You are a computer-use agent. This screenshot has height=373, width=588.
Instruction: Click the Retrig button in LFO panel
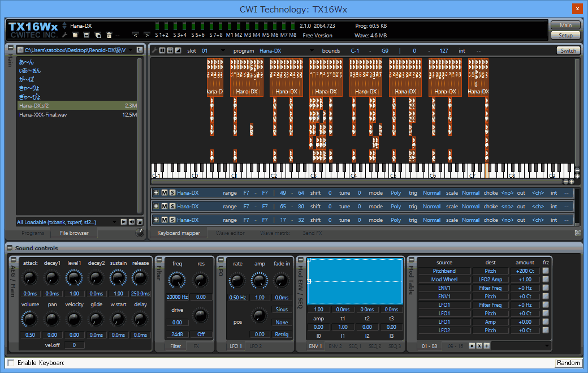click(282, 335)
